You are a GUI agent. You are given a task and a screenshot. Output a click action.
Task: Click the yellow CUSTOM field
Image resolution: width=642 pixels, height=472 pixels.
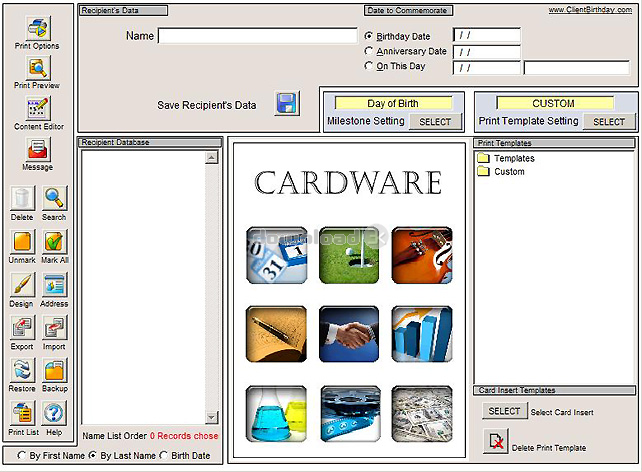(555, 103)
